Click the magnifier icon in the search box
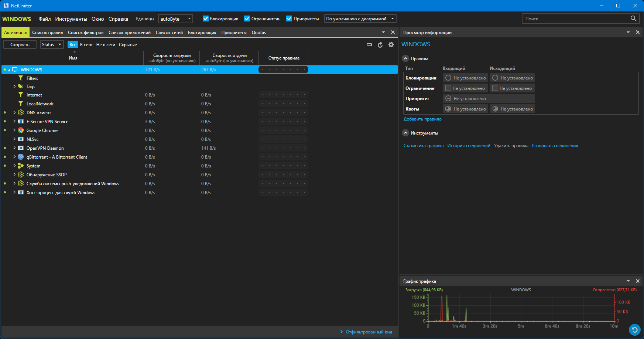Screen dimensions: 644x339 [x=633, y=18]
